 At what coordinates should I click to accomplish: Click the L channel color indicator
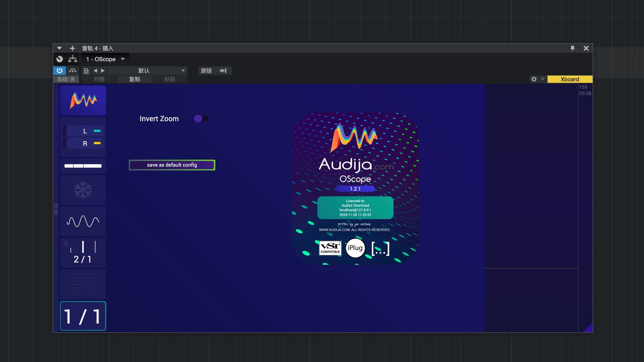[97, 131]
